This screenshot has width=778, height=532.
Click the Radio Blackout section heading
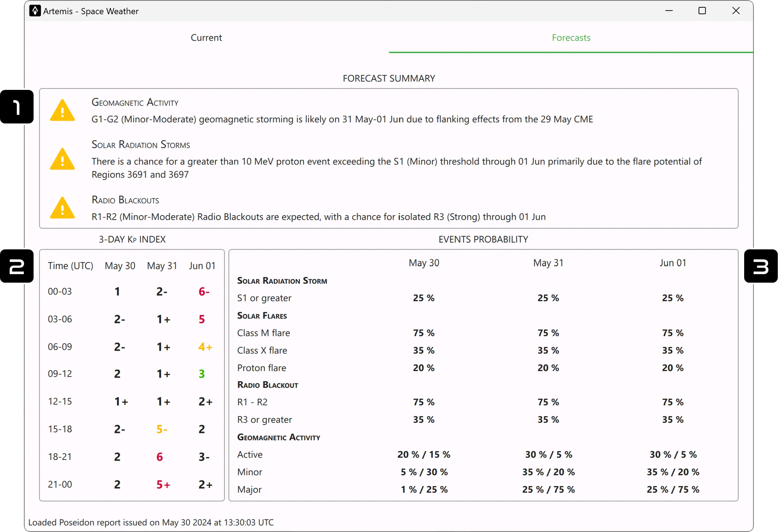point(268,385)
